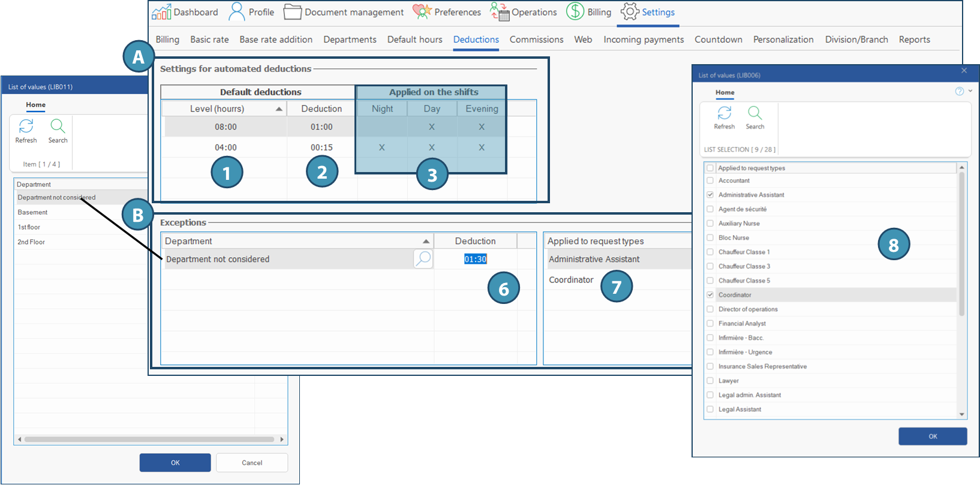Viewport: 980px width, 485px height.
Task: Click the Operations icon
Action: (500, 12)
